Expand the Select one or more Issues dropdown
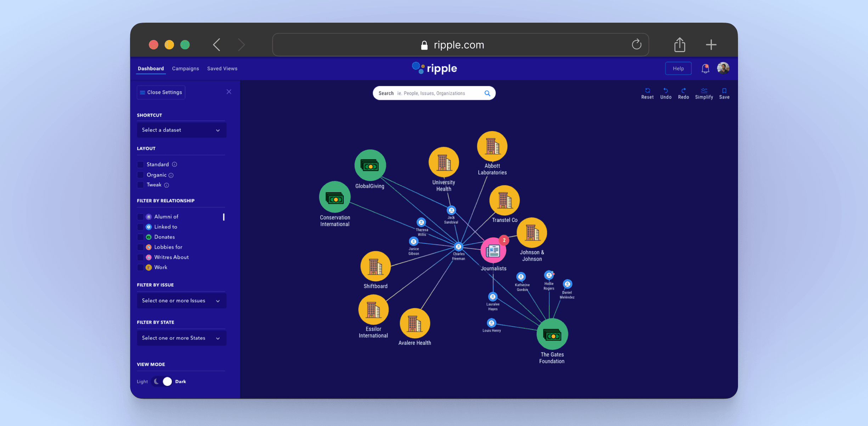 (x=181, y=300)
